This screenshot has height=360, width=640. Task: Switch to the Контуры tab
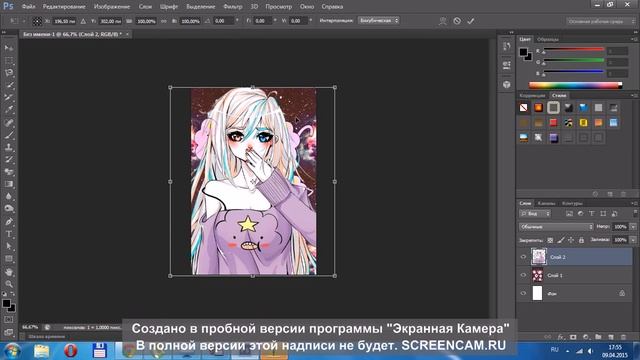tap(572, 203)
